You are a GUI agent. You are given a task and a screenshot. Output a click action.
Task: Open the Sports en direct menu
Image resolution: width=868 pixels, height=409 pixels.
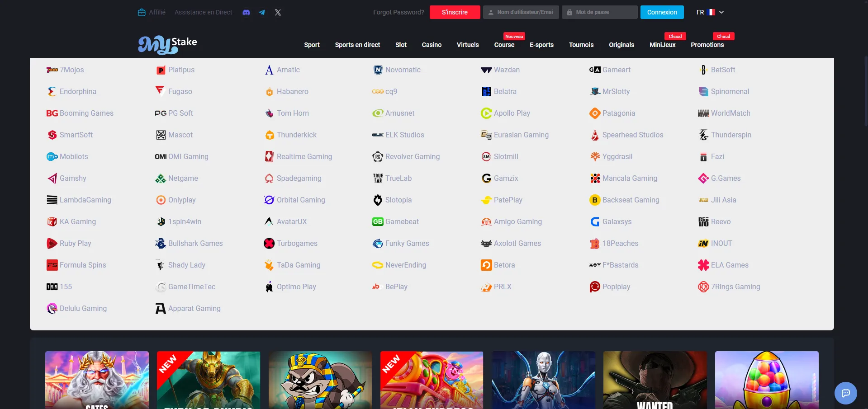click(357, 45)
